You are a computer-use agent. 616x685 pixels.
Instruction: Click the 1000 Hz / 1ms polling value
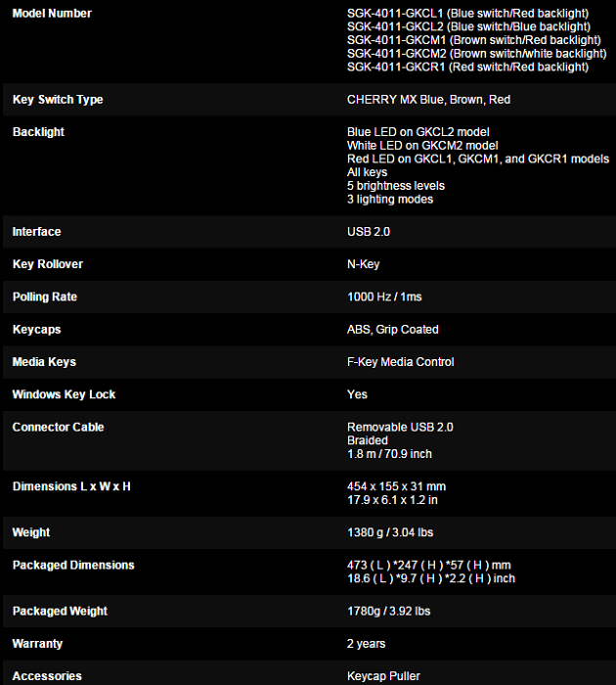pos(384,297)
